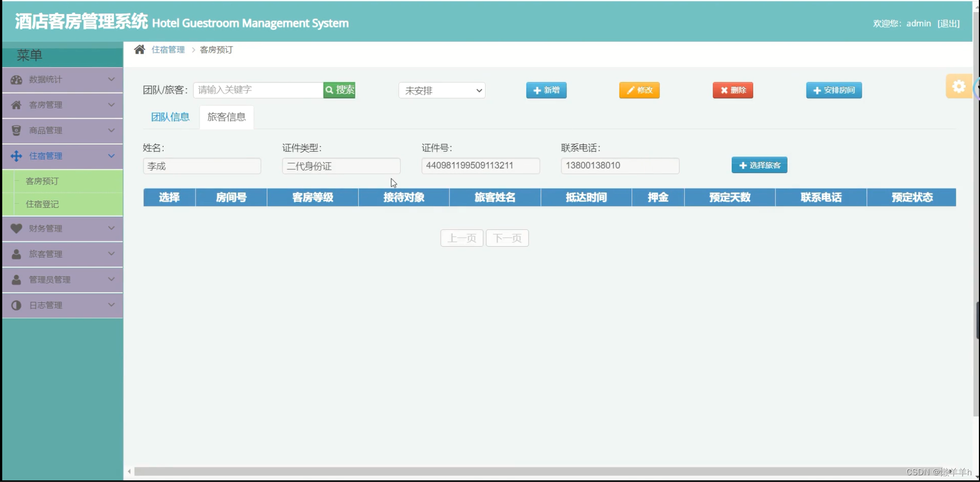Expand the 旅客管理 menu chevron
980x482 pixels.
pyautogui.click(x=111, y=254)
